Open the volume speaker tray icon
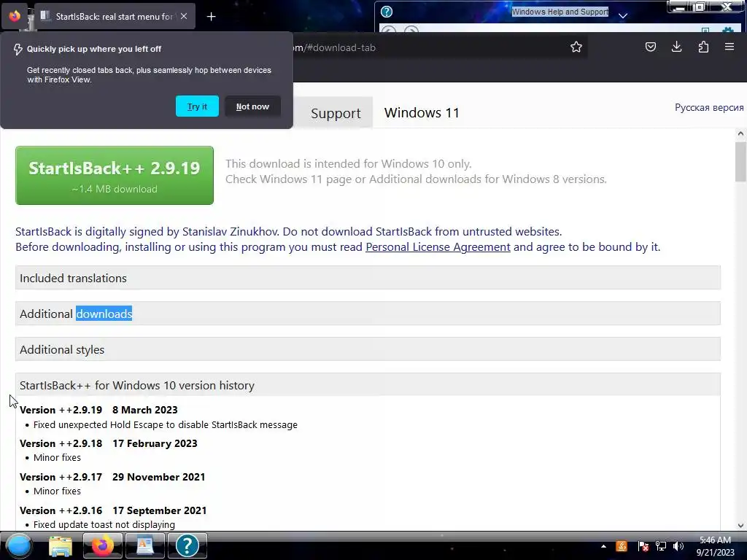Viewport: 747px width, 560px height. click(x=678, y=546)
